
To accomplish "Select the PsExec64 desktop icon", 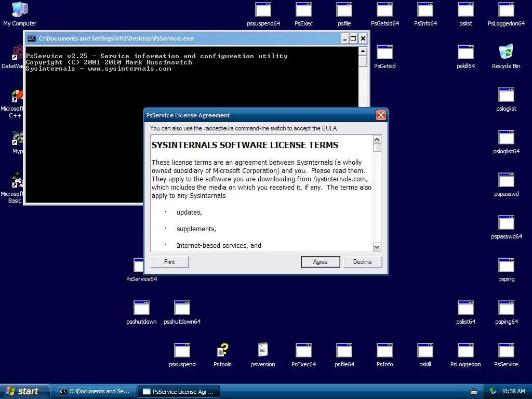I will (303, 355).
